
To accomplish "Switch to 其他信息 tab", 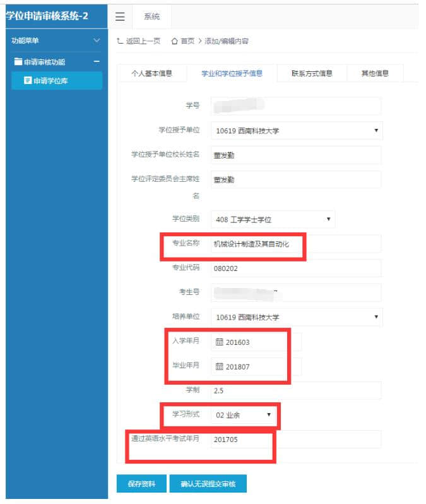I will click(375, 73).
